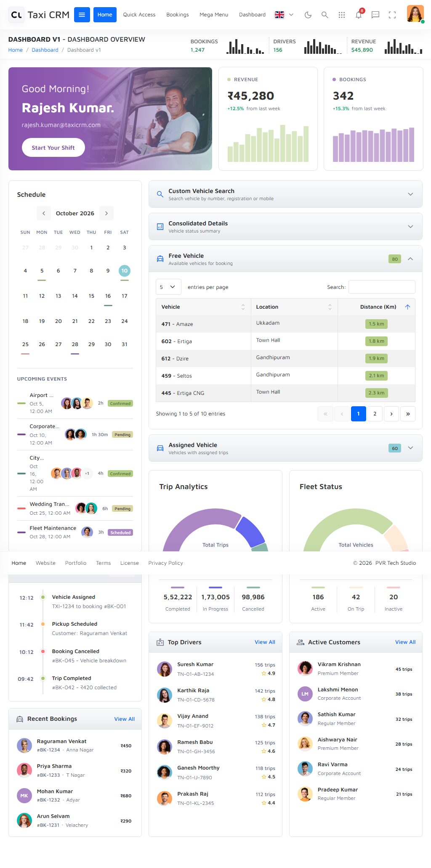Click the Free Vehicle car icon
The image size is (431, 868).
click(x=160, y=259)
